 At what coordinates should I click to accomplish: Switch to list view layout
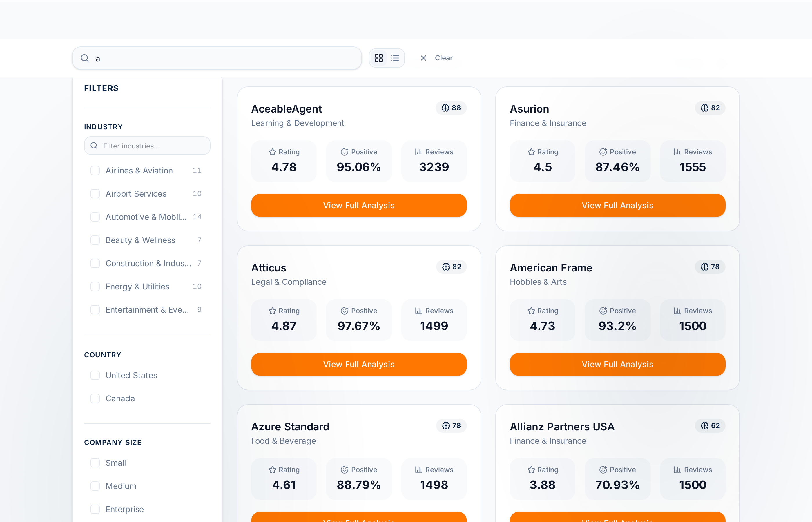(x=395, y=58)
